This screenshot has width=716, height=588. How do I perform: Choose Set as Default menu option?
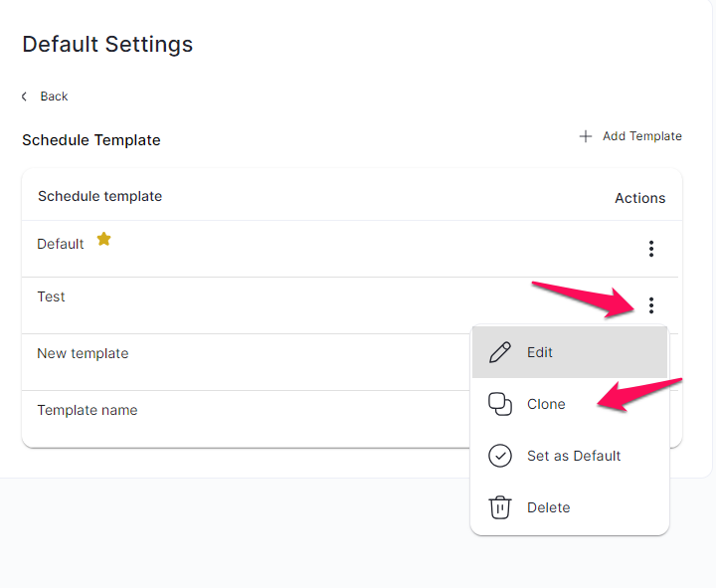pos(570,456)
